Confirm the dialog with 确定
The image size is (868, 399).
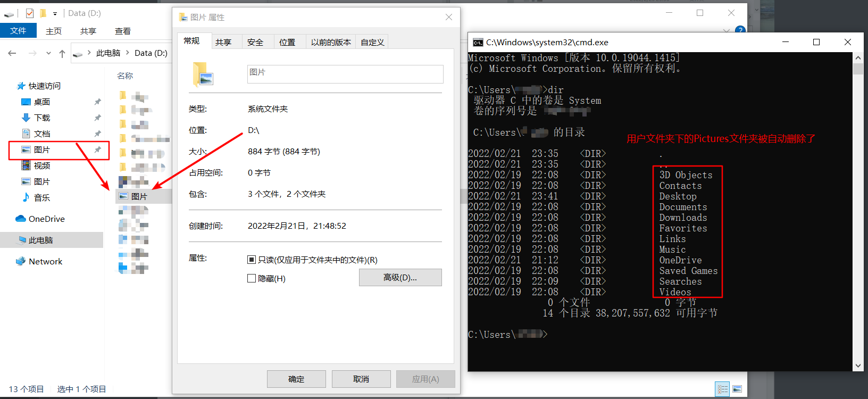coord(296,379)
